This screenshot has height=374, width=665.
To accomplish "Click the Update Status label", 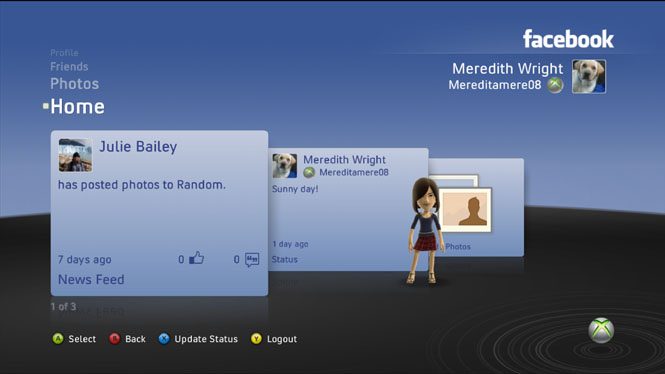I will tap(206, 339).
